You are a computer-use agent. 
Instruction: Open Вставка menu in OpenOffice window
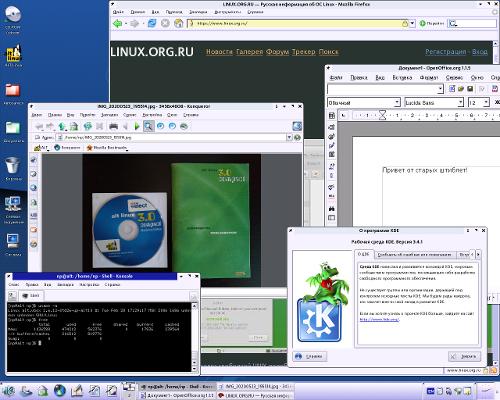[402, 77]
